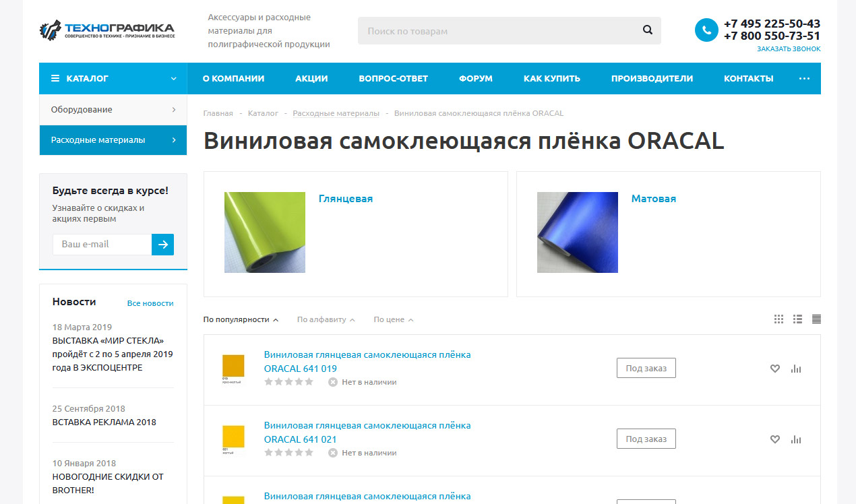Click Все новости link

click(150, 304)
